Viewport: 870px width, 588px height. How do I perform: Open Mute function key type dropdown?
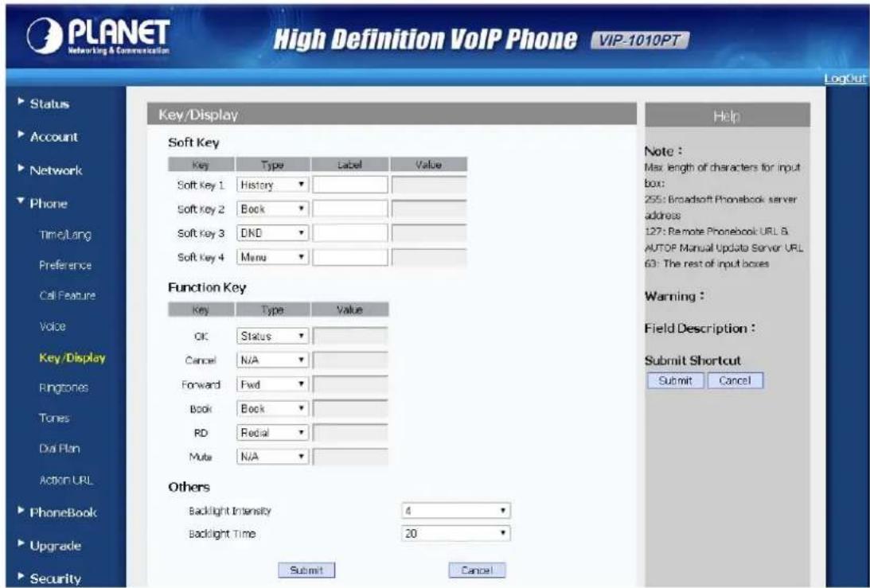point(272,457)
